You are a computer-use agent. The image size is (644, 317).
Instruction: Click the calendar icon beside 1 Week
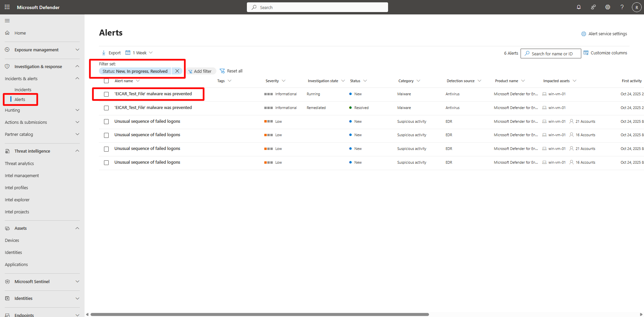pyautogui.click(x=128, y=53)
